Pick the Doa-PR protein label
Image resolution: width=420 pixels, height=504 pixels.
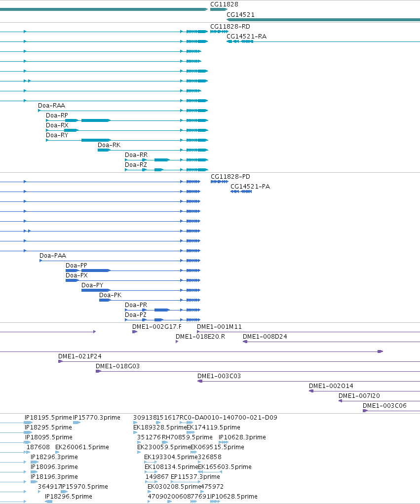coord(136,305)
